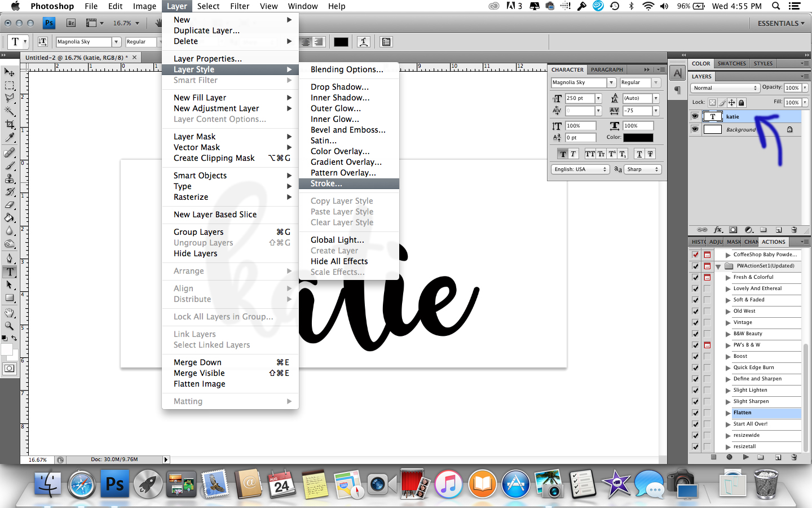Select the Rectangular Marquee tool
The height and width of the screenshot is (508, 812).
(x=10, y=85)
